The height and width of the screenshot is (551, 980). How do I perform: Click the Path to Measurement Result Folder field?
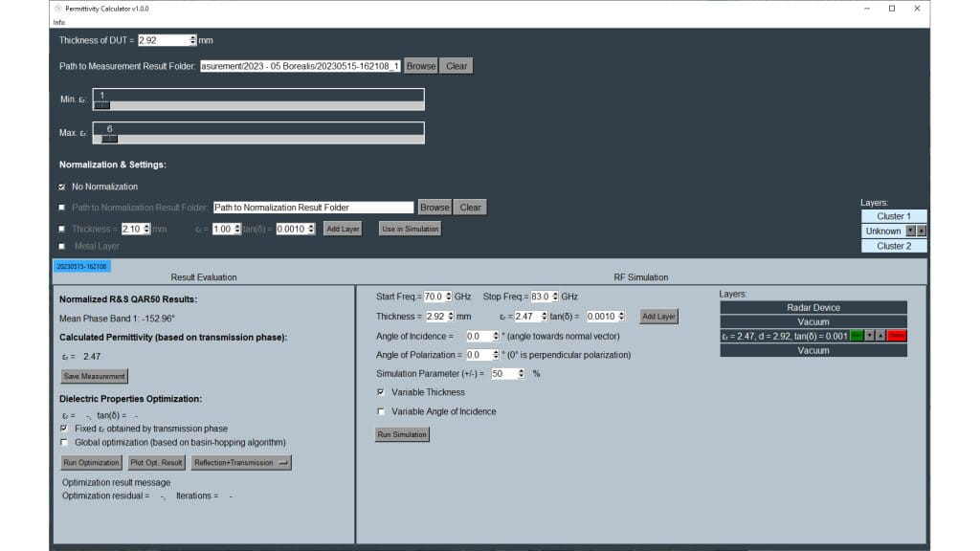click(x=300, y=66)
